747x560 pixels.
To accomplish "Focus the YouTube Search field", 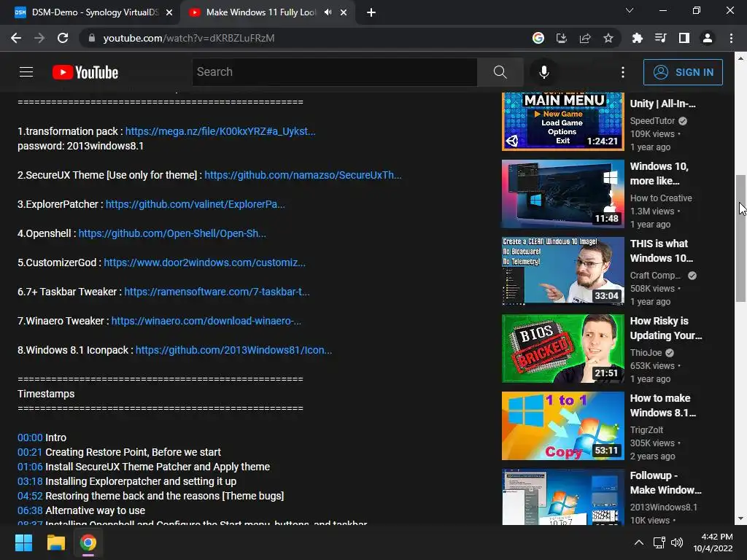I will click(334, 72).
